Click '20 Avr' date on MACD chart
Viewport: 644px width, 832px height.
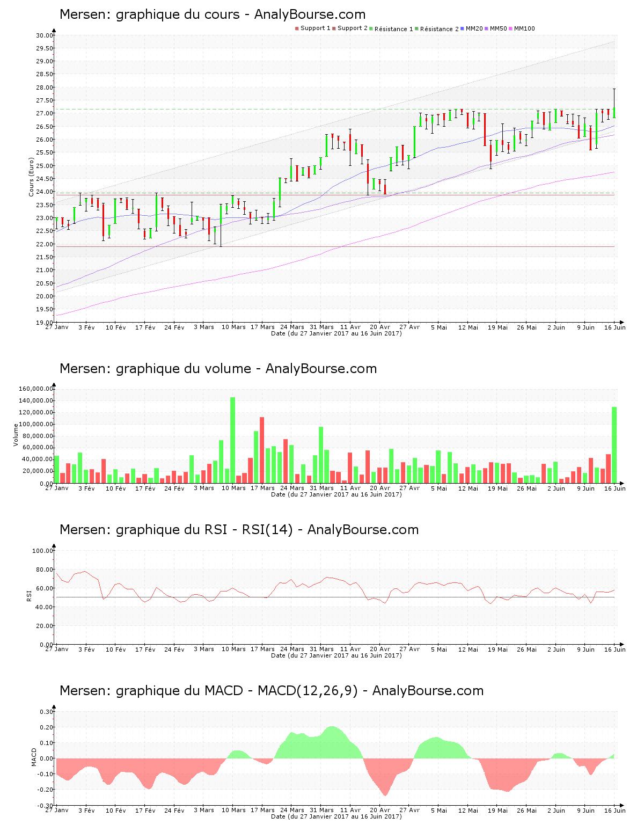(x=380, y=811)
